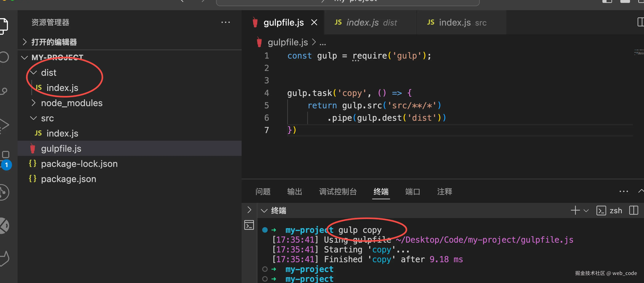This screenshot has width=644, height=283.
Task: Split the terminal using split icon
Action: click(634, 210)
